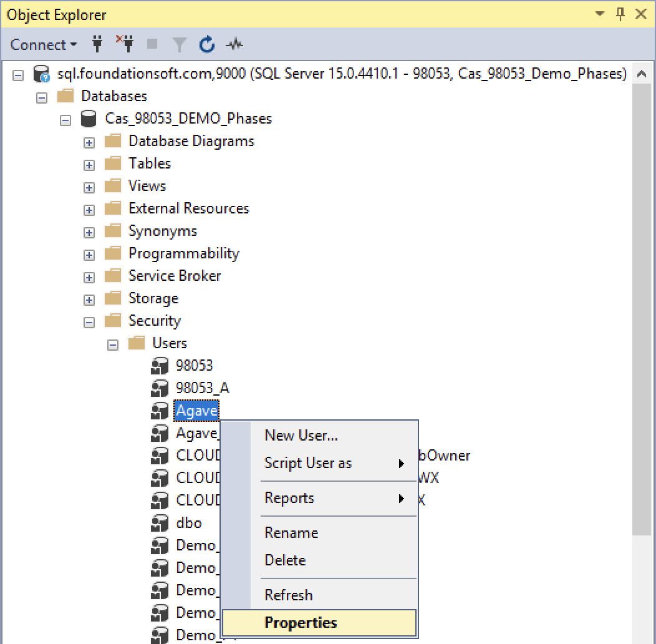Select the Service Broker tree item label
Viewport: 656px width, 644px height.
click(175, 276)
